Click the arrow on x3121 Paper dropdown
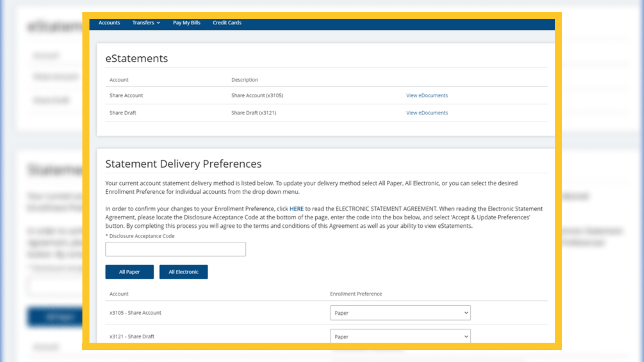 tap(466, 336)
